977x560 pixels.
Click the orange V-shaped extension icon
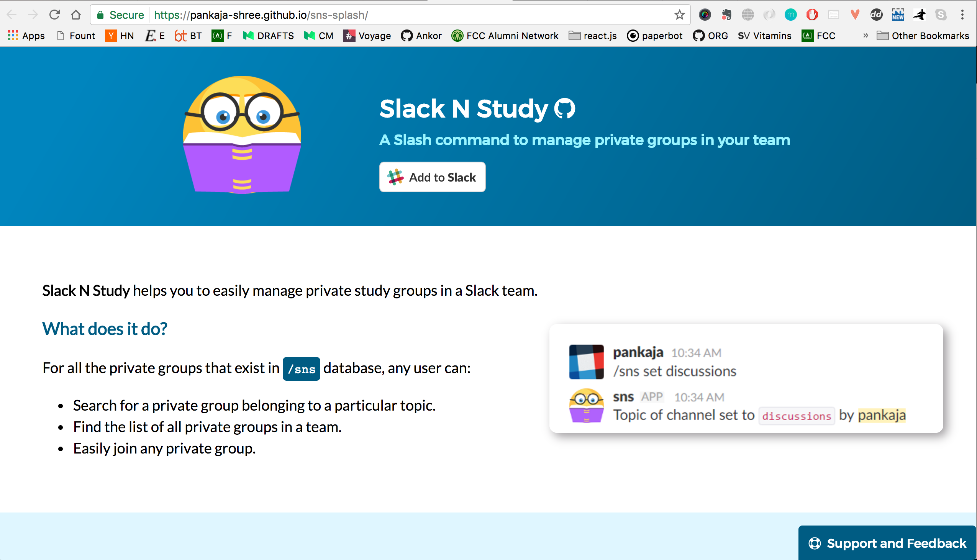pos(855,15)
